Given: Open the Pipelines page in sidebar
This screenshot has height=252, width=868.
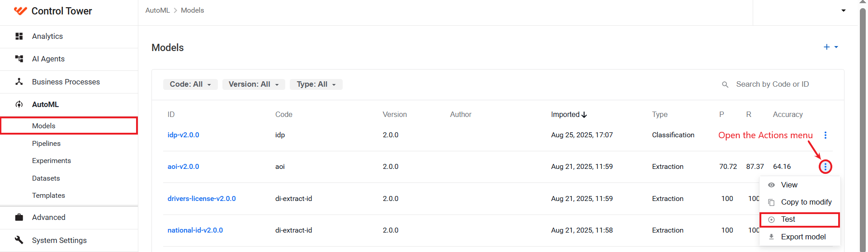Looking at the screenshot, I should (46, 144).
